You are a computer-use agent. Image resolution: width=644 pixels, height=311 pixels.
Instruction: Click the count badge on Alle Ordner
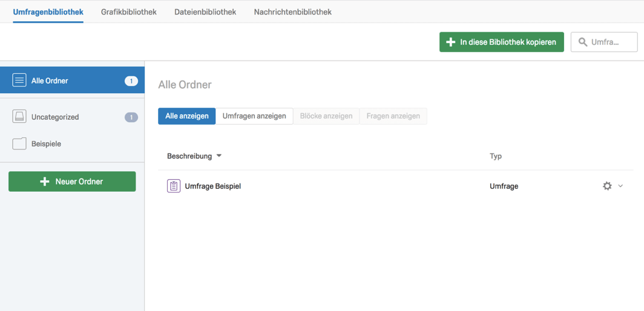click(x=131, y=81)
